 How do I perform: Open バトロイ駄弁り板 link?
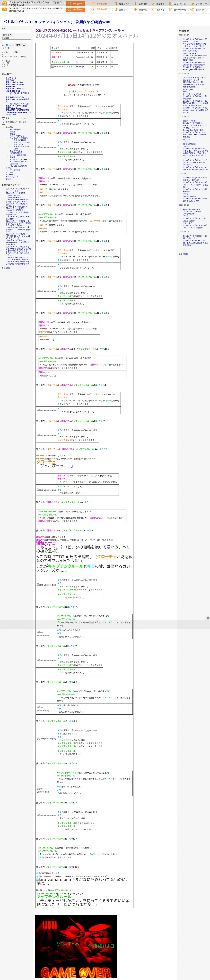pyautogui.click(x=17, y=136)
